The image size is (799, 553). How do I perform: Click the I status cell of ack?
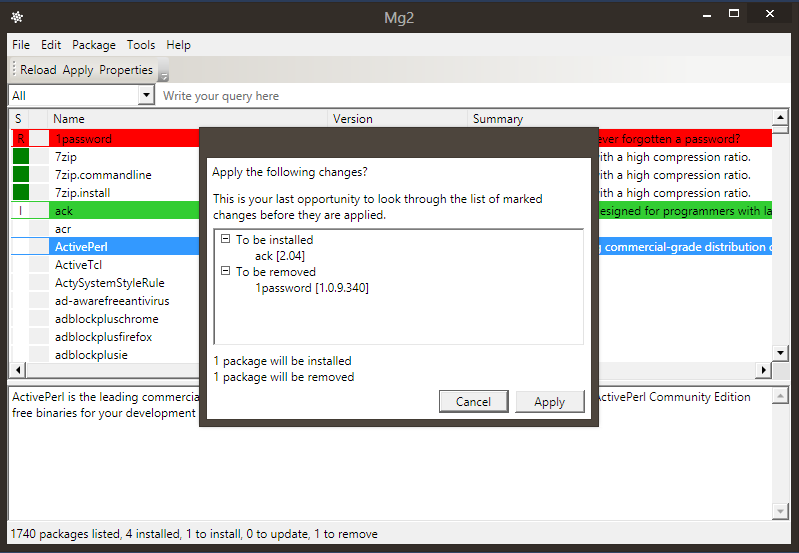pos(20,210)
